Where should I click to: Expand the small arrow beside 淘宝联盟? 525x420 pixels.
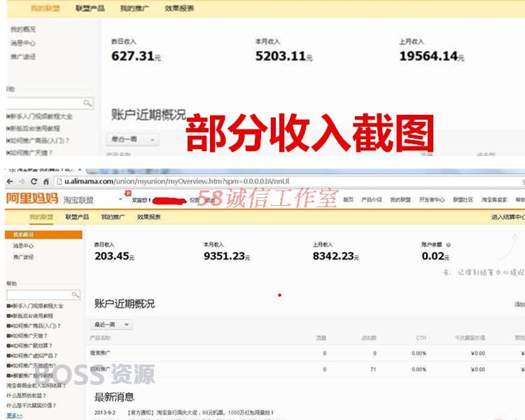[x=120, y=199]
